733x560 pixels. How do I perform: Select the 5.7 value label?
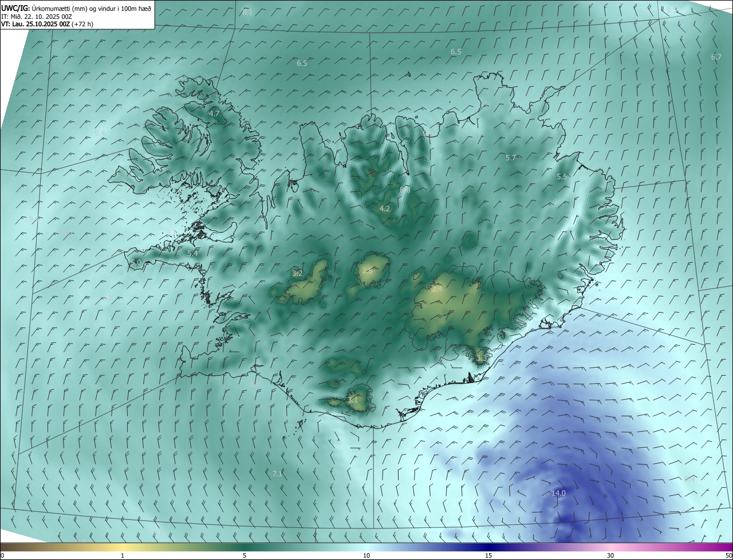pos(511,157)
